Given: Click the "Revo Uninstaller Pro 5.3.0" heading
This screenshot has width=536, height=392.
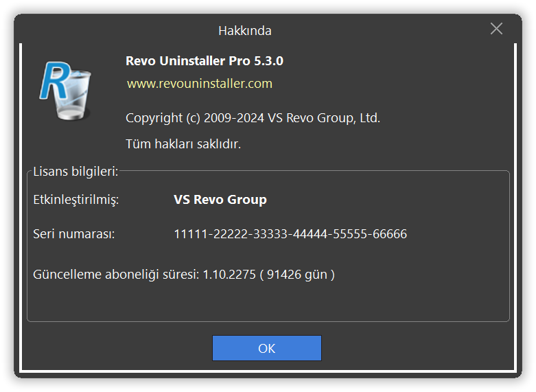Looking at the screenshot, I should tap(205, 61).
